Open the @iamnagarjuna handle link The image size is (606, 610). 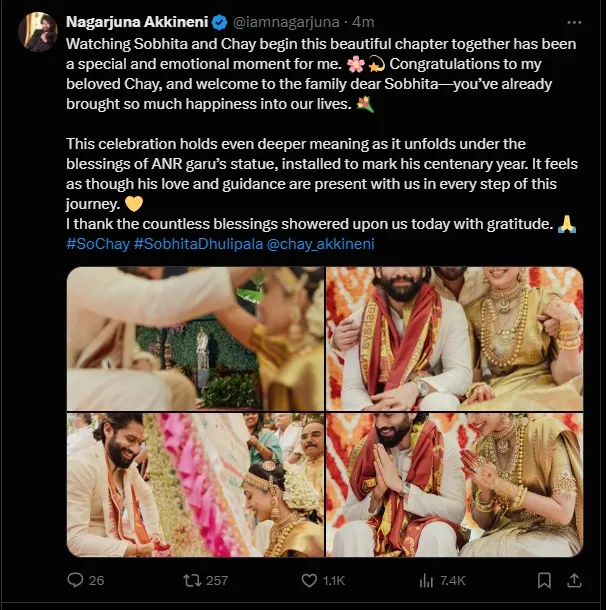286,23
